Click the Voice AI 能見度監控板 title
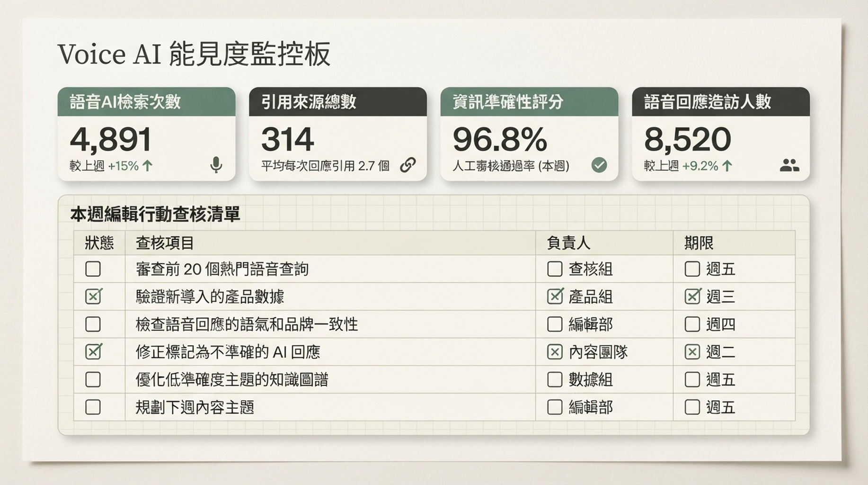 coord(194,54)
